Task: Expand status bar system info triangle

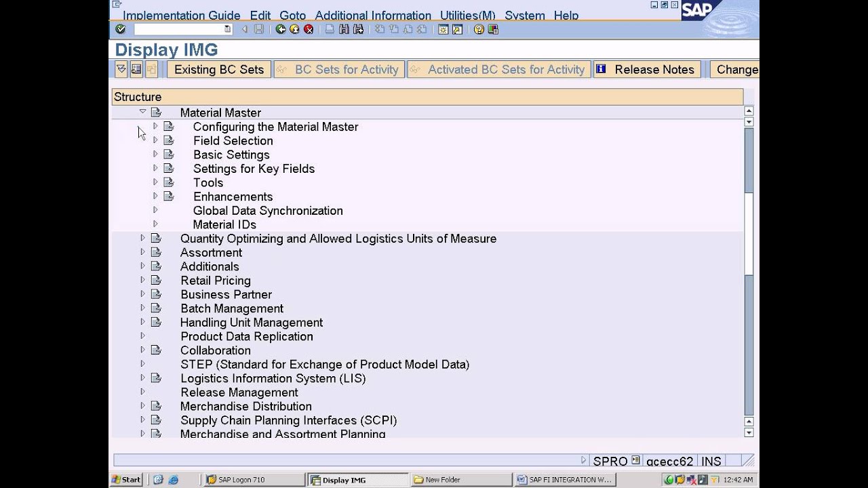Action: pyautogui.click(x=584, y=460)
